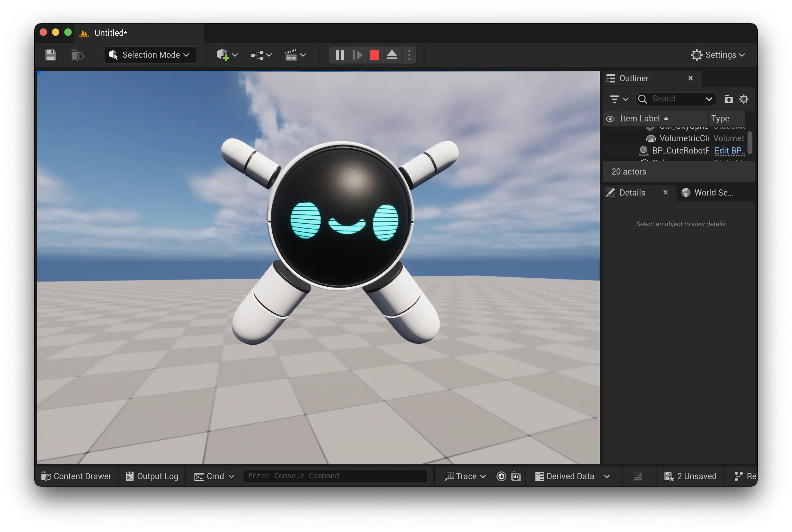Advance a single frame
The image size is (792, 532).
click(357, 55)
